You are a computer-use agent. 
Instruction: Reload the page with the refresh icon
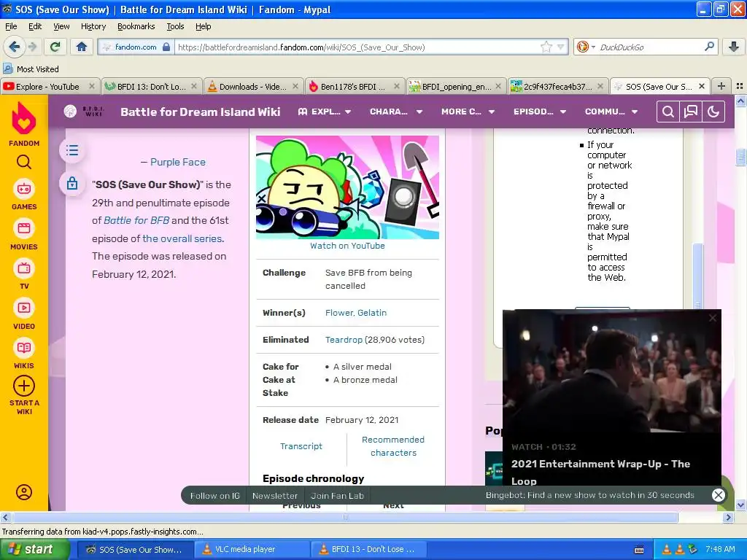55,47
